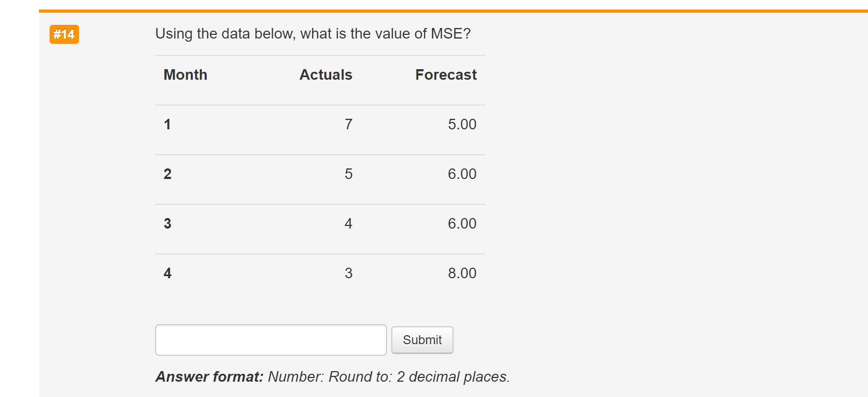Click inside the answer input field

[x=271, y=340]
